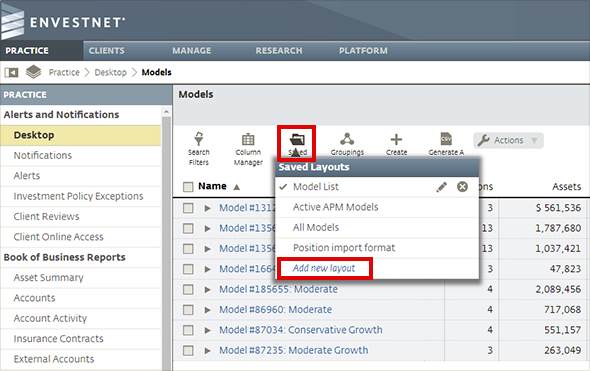Click the Saved layouts folder icon
The image size is (590, 371).
[x=297, y=140]
